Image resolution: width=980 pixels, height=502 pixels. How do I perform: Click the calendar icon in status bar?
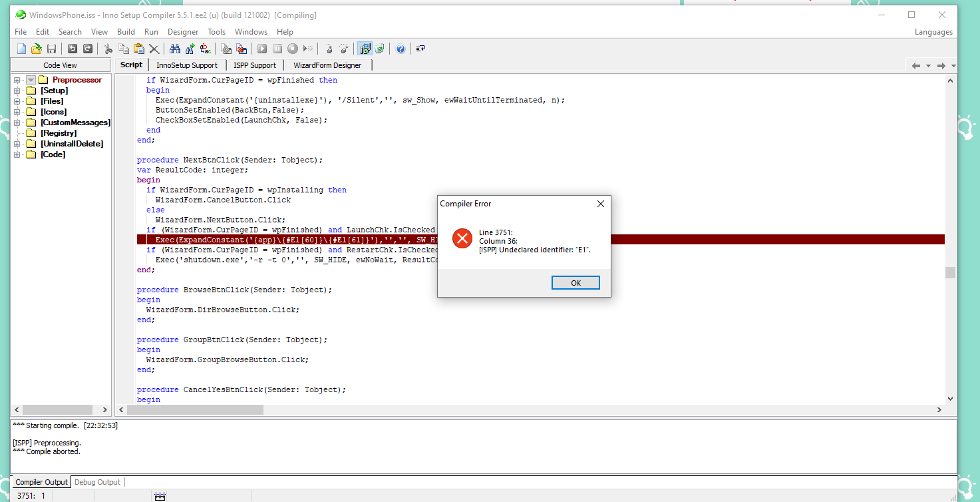160,496
